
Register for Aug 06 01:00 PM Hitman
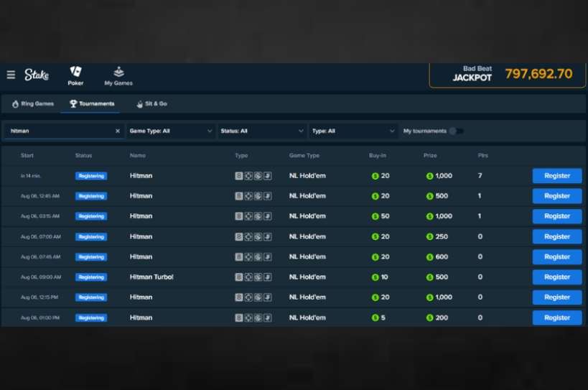click(x=557, y=317)
